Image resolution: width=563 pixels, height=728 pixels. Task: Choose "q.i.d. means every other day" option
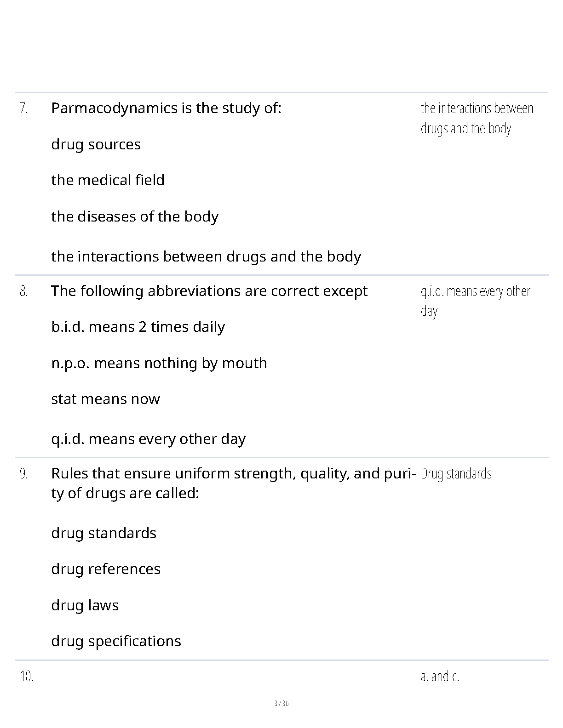coord(148,439)
